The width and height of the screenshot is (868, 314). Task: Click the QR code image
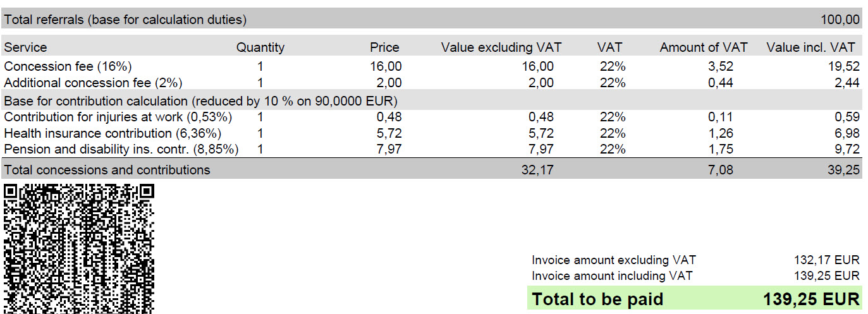point(78,248)
